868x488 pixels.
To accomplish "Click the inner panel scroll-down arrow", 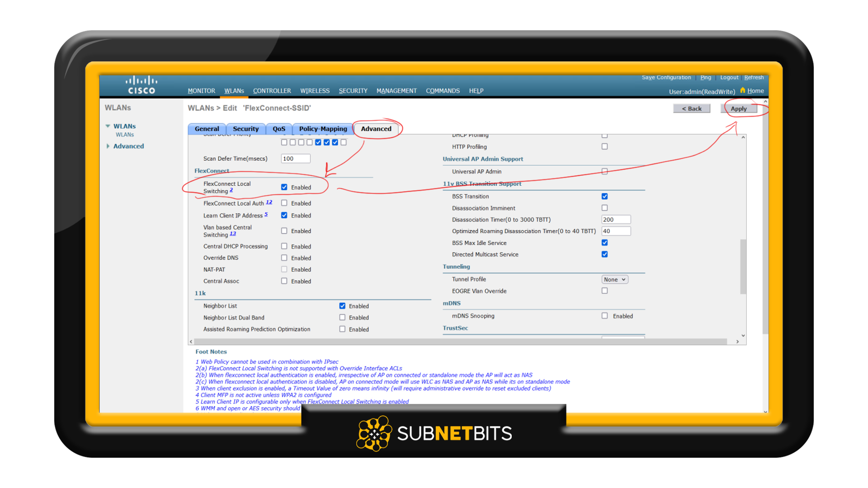I will pyautogui.click(x=743, y=335).
